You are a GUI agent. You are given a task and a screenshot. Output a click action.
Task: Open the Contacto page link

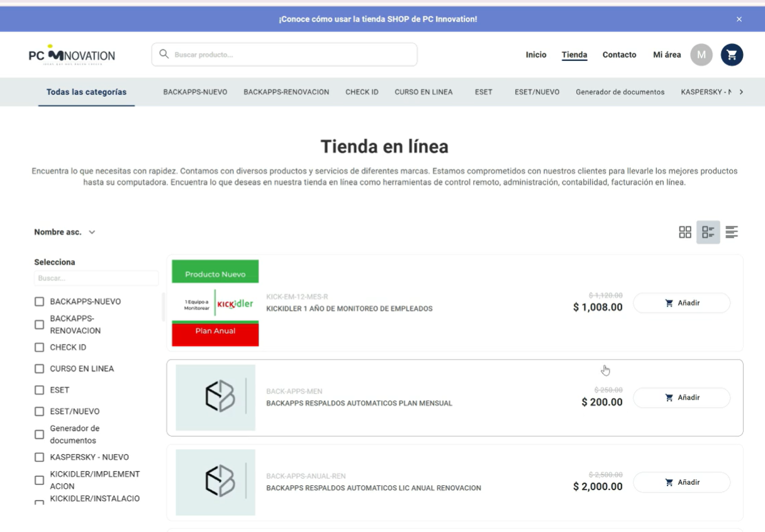click(619, 55)
